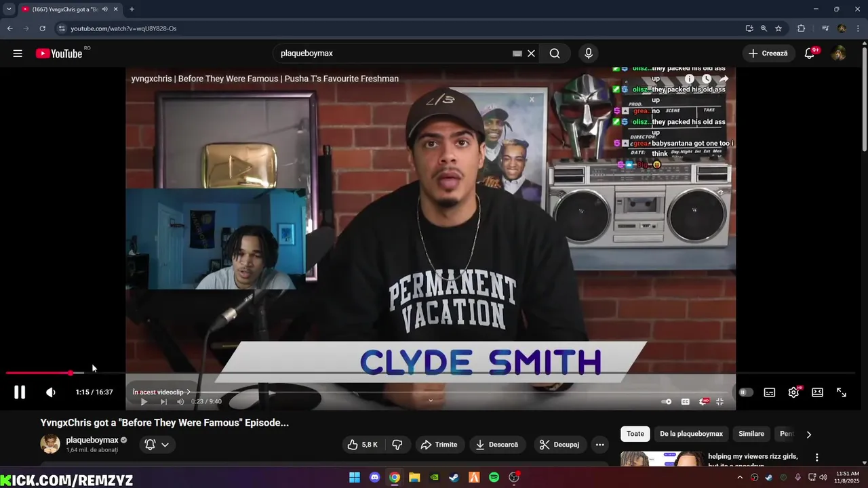Open File Explorer from taskbar
The image size is (868, 488).
(x=414, y=477)
